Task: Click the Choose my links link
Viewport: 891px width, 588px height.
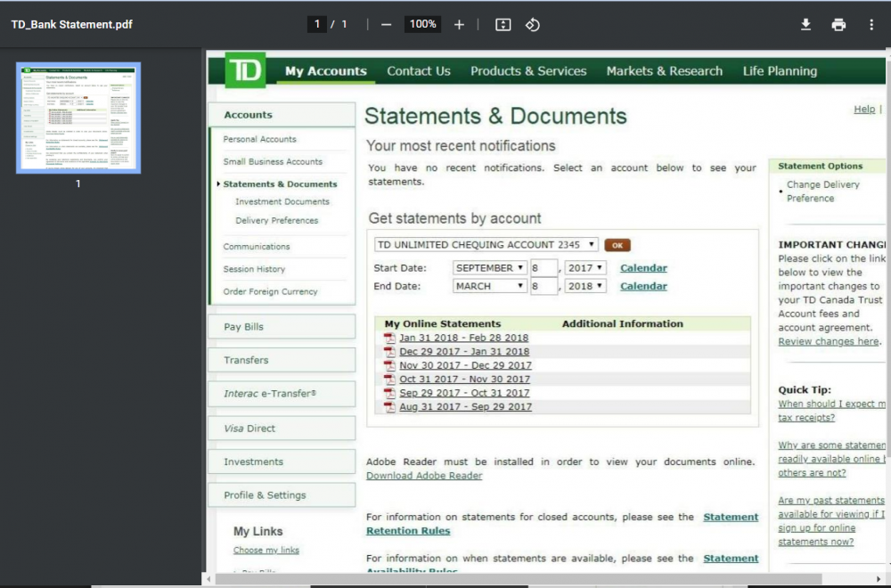Action: [x=266, y=550]
